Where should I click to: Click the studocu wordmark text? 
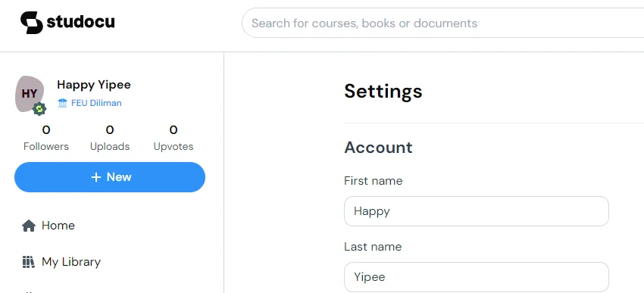[x=80, y=22]
